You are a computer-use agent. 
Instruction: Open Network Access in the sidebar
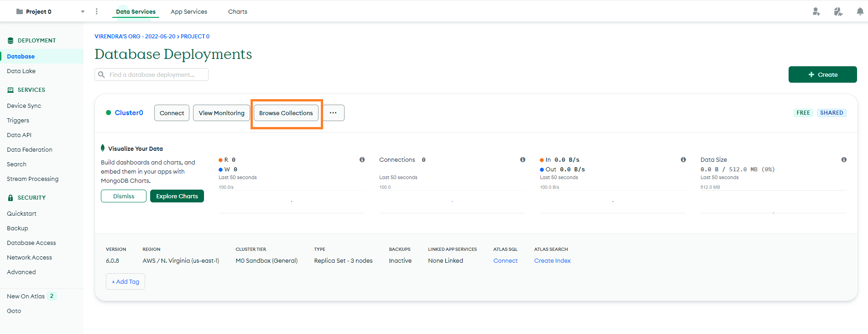[30, 257]
